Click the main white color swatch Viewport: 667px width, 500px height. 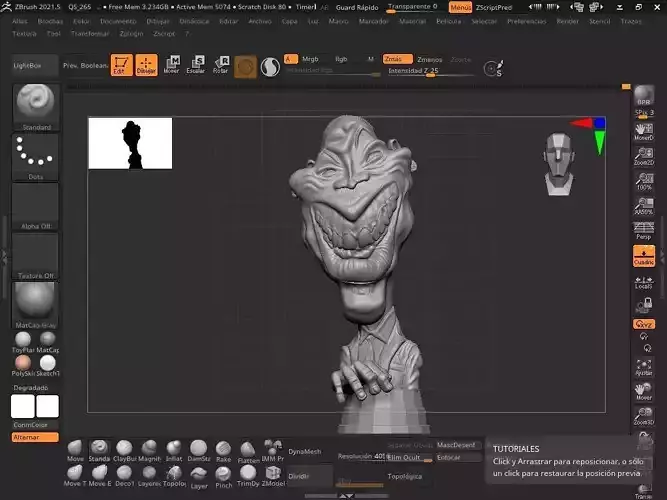coord(23,406)
